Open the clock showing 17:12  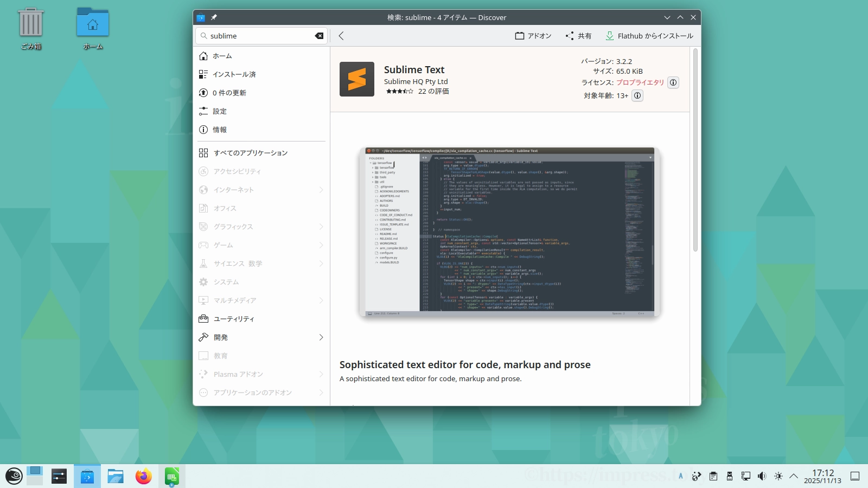coord(822,476)
